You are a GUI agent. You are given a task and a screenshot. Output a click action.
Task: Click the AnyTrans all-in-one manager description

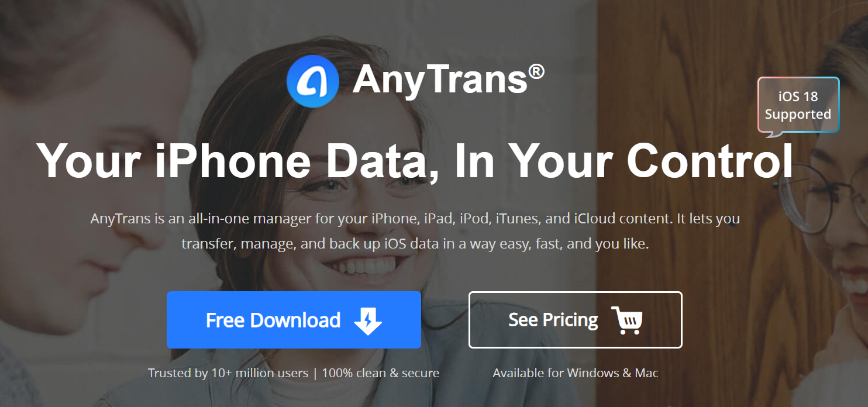pyautogui.click(x=415, y=231)
